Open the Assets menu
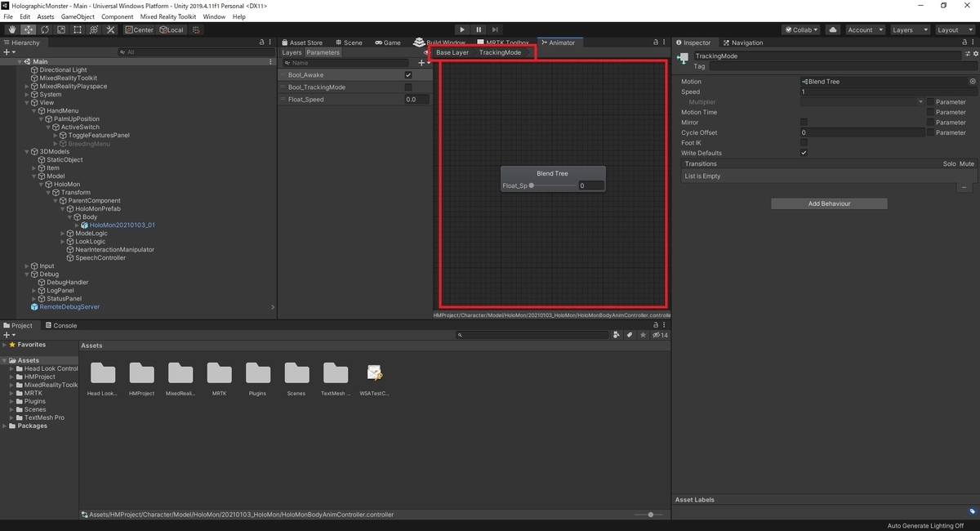The width and height of the screenshot is (980, 531). pos(46,16)
